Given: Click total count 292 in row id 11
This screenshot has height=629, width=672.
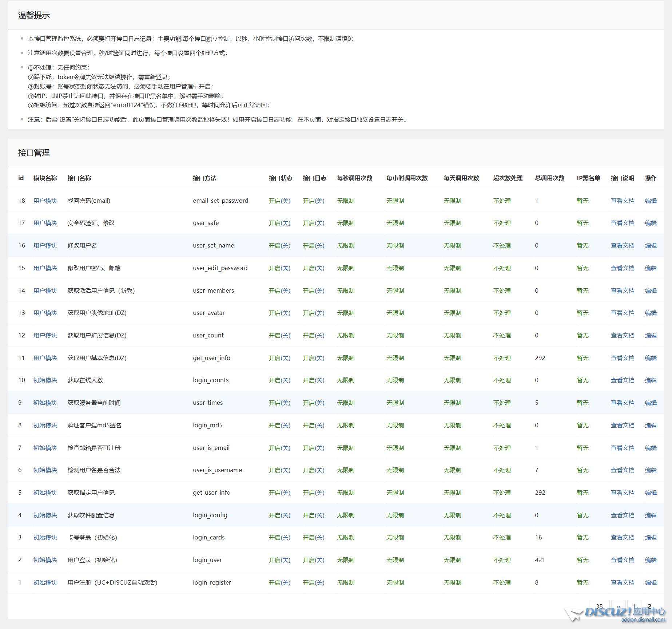Looking at the screenshot, I should (540, 358).
